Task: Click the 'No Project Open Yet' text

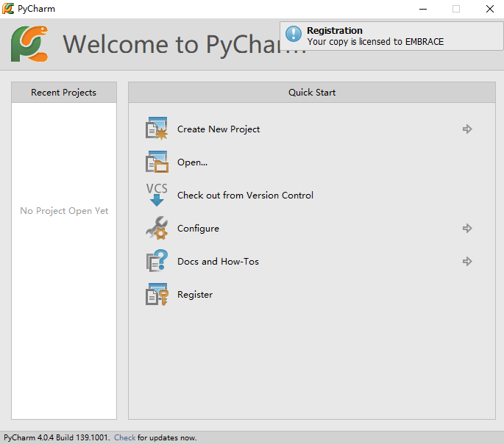Action: (64, 210)
